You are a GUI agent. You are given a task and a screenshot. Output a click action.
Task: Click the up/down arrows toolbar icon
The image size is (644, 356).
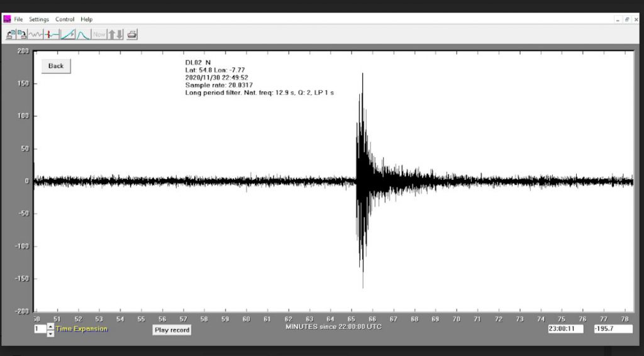tap(115, 35)
